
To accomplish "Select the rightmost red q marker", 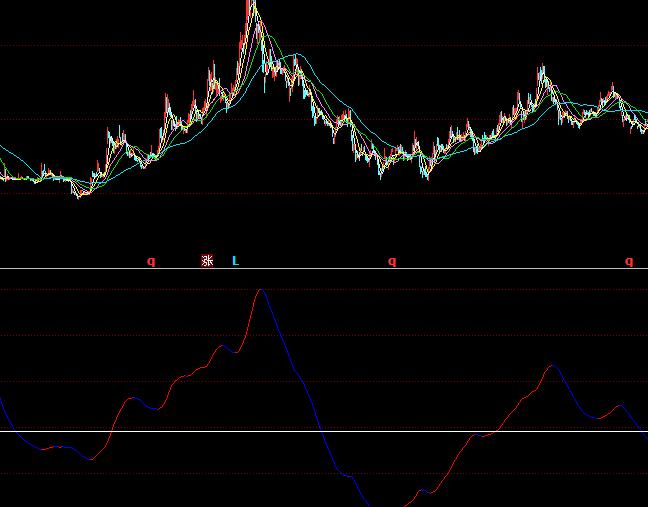I will click(x=629, y=261).
